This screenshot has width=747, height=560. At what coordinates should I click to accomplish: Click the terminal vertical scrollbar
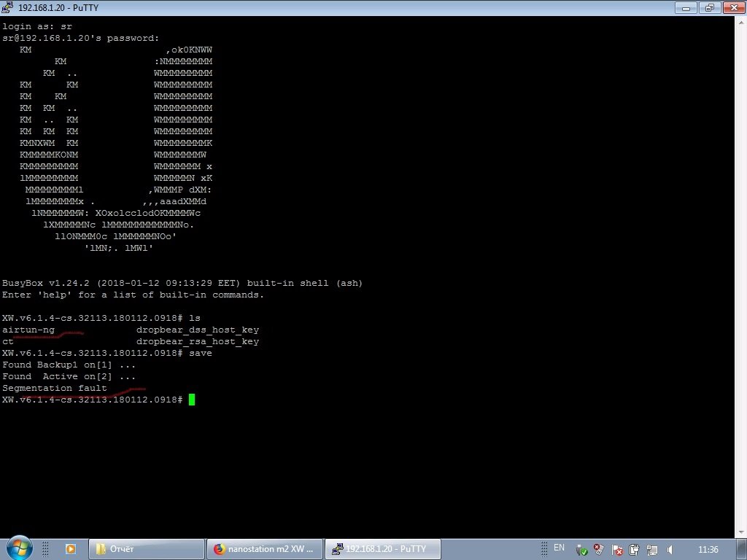pyautogui.click(x=741, y=276)
